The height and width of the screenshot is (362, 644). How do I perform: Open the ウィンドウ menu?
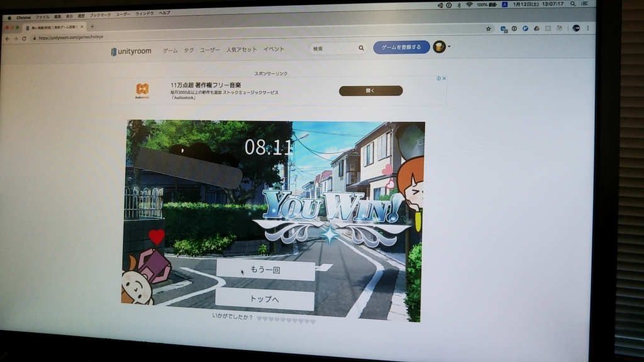145,14
